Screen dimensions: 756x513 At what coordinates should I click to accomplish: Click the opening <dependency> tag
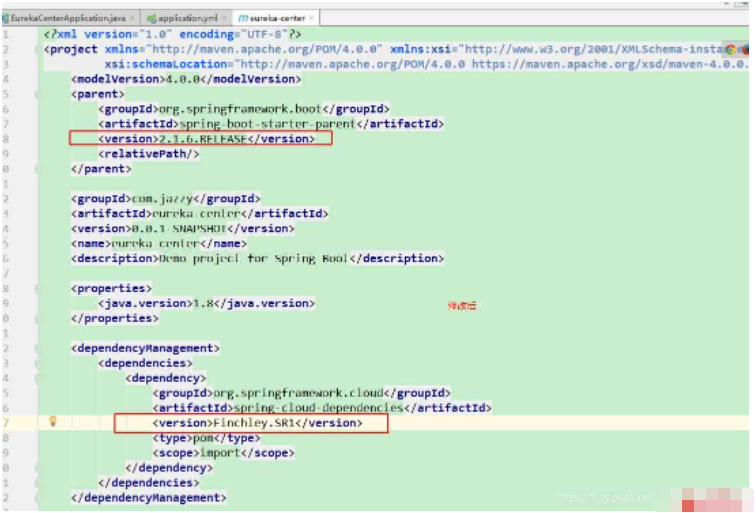[x=166, y=378]
